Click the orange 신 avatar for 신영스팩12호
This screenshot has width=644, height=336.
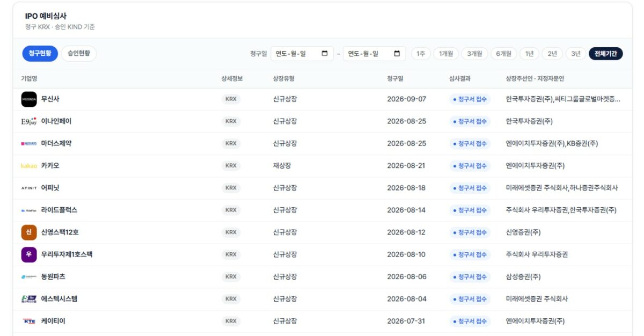pyautogui.click(x=29, y=232)
